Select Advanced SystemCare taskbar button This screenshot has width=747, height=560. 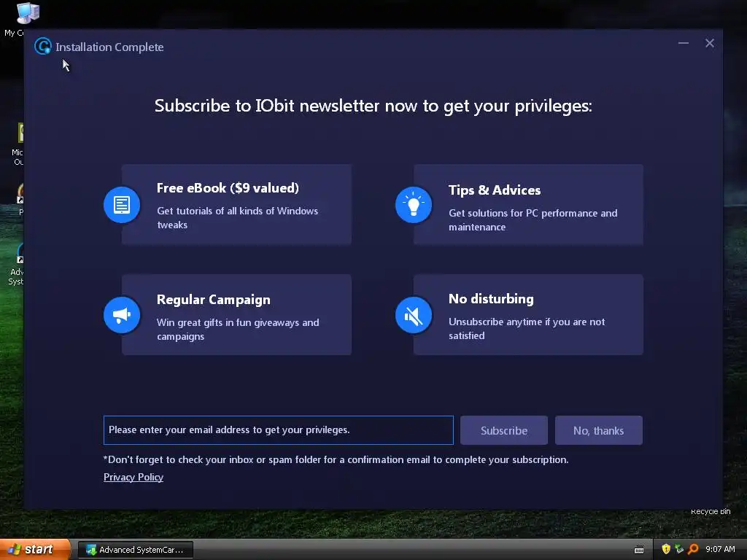[x=135, y=550]
